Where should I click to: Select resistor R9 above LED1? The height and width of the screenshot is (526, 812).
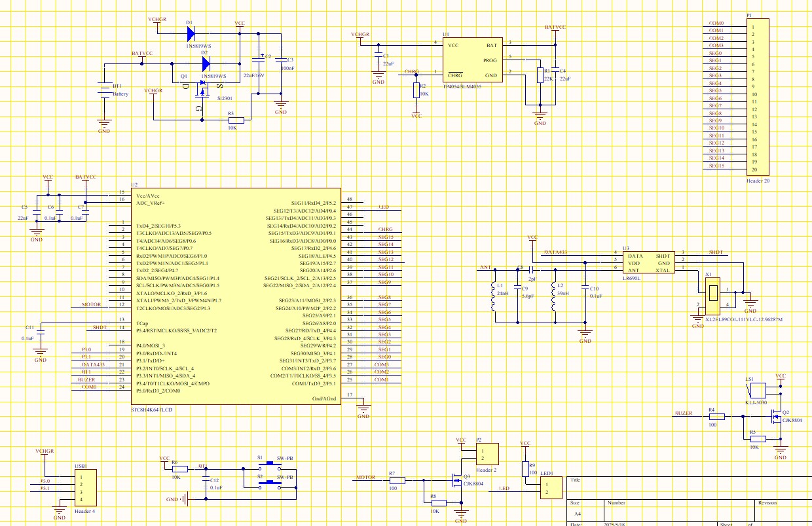coord(525,468)
